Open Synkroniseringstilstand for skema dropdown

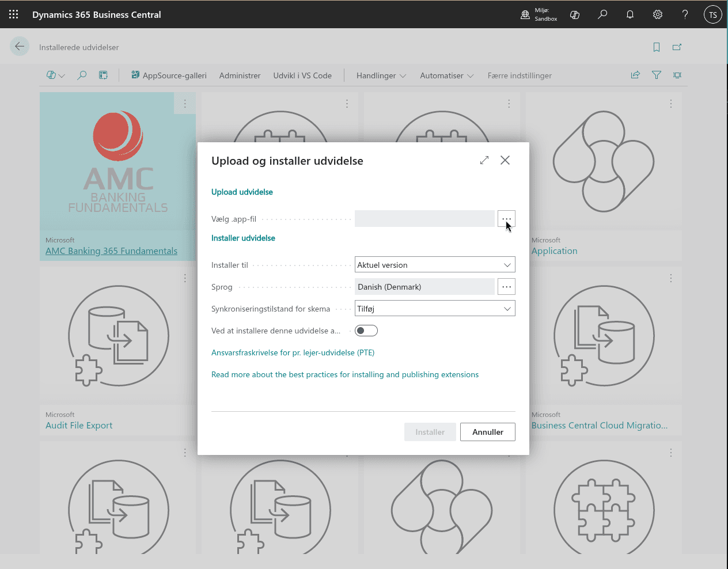coord(435,309)
